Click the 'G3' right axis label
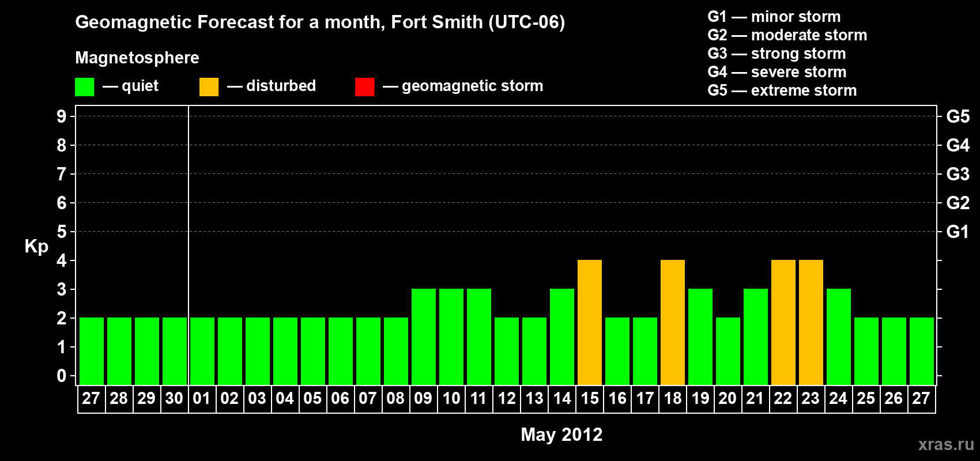980x461 pixels. [958, 174]
